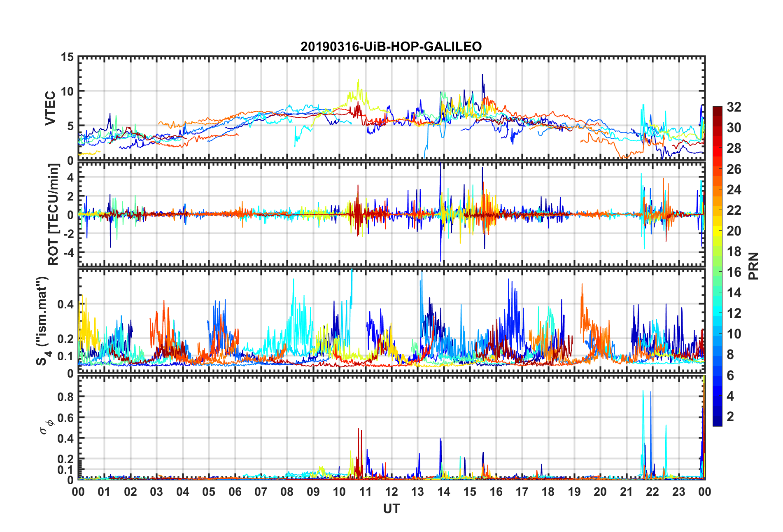The height and width of the screenshot is (532, 783).
Task: Click colorbar tick label 32
Action: pyautogui.click(x=734, y=107)
